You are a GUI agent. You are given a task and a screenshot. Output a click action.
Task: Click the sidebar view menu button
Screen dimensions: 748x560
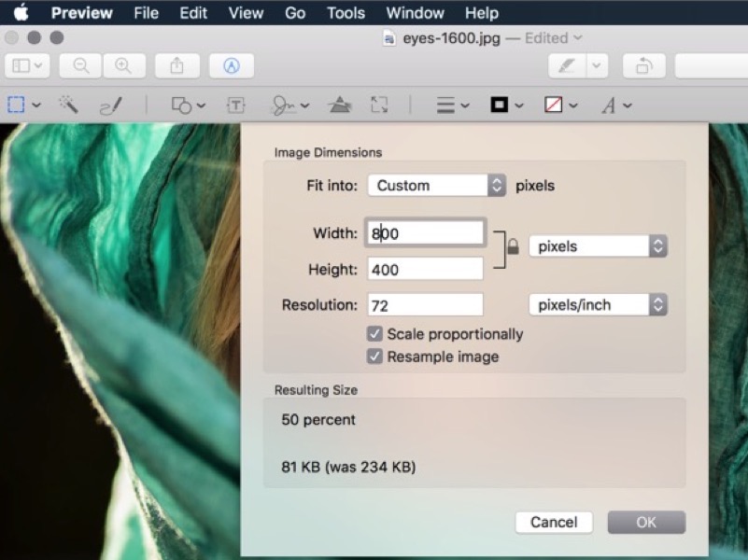point(27,65)
